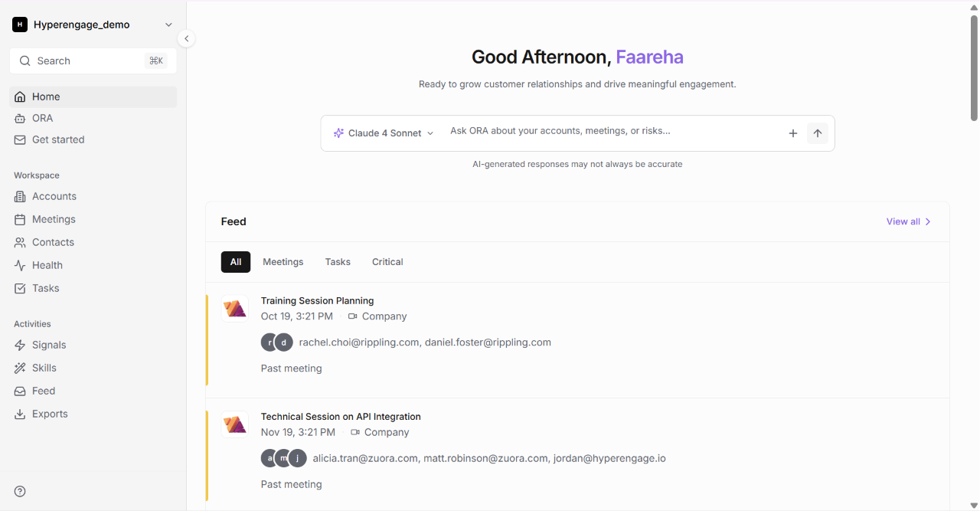
Task: Expand the Claude 4 Sonnet model dropdown
Action: [384, 133]
